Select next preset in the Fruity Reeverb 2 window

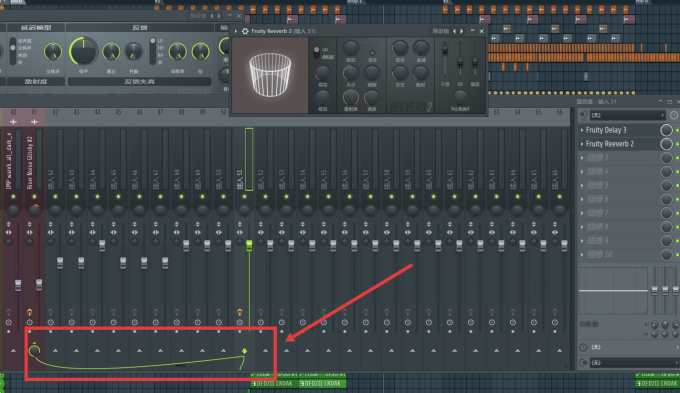click(x=461, y=31)
